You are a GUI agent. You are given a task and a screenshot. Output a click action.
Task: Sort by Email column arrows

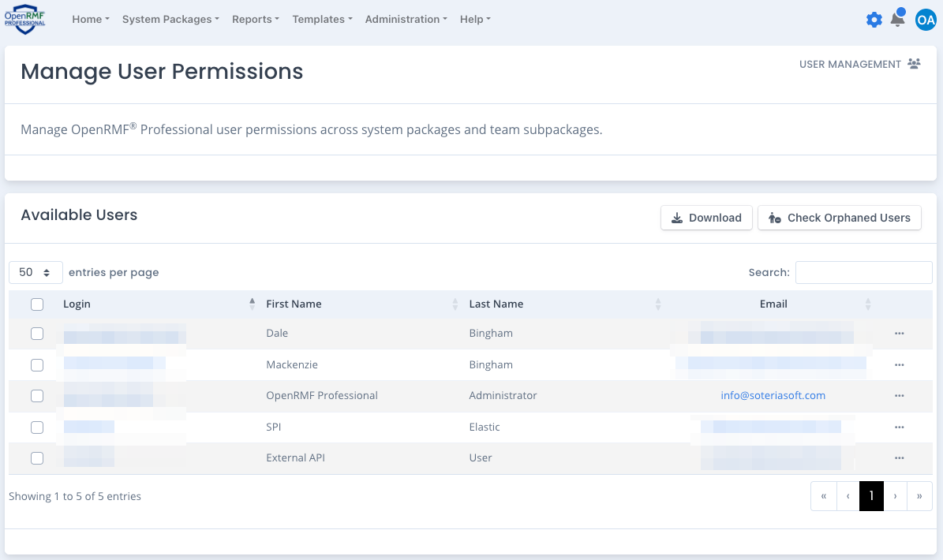coord(868,304)
